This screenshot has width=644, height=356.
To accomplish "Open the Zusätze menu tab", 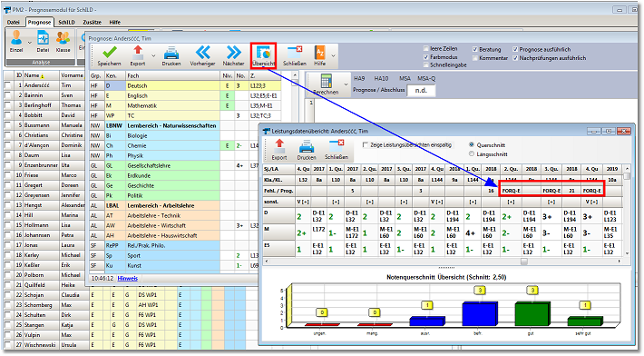I will click(92, 22).
